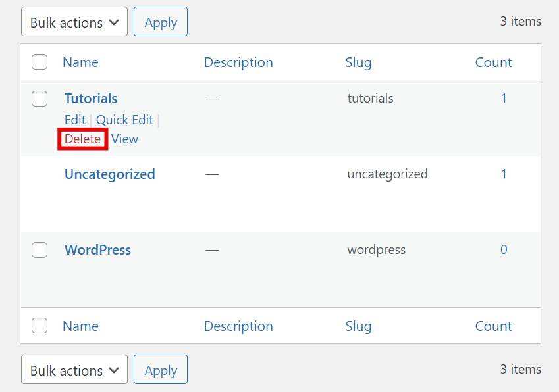Open the Uncategorized category link
Viewport: 559px width, 392px height.
[109, 174]
